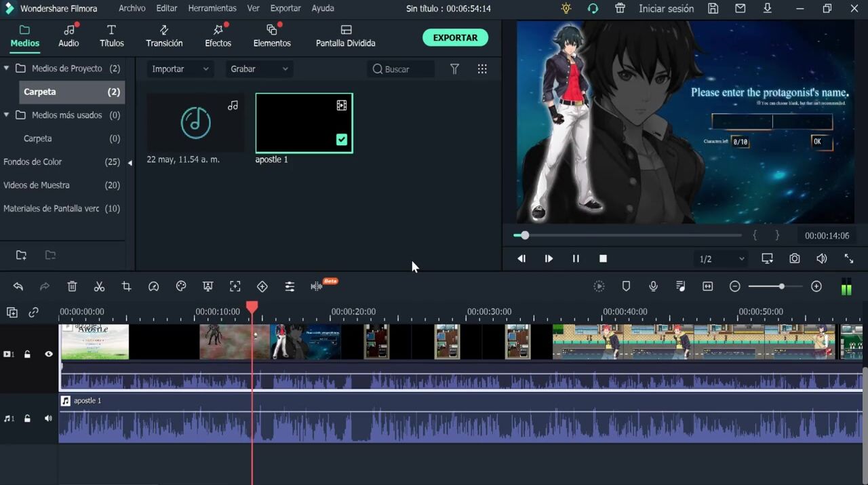The width and height of the screenshot is (868, 485).
Task: Click the Zoom to fit timeline icon
Action: [708, 287]
